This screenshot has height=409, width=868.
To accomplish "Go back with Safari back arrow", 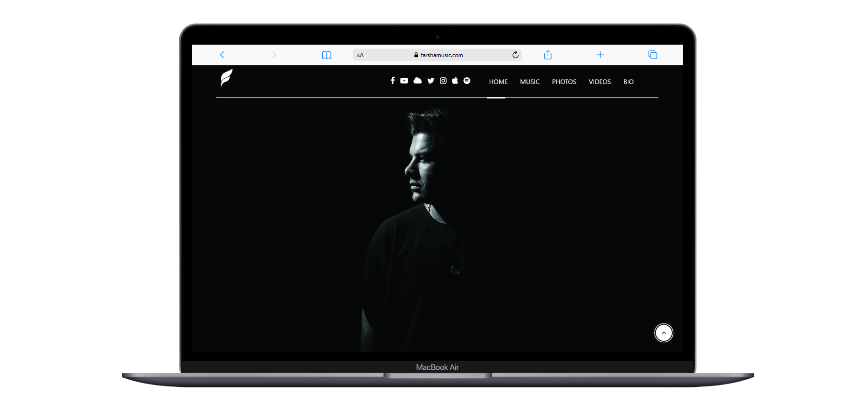I will (222, 55).
